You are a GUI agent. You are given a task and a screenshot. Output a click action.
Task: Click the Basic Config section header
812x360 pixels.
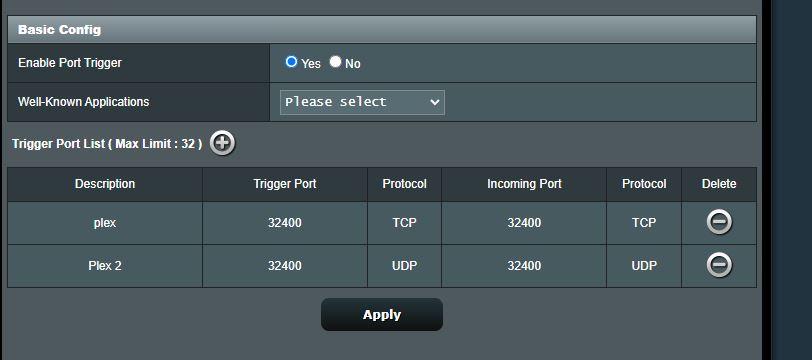[382, 30]
